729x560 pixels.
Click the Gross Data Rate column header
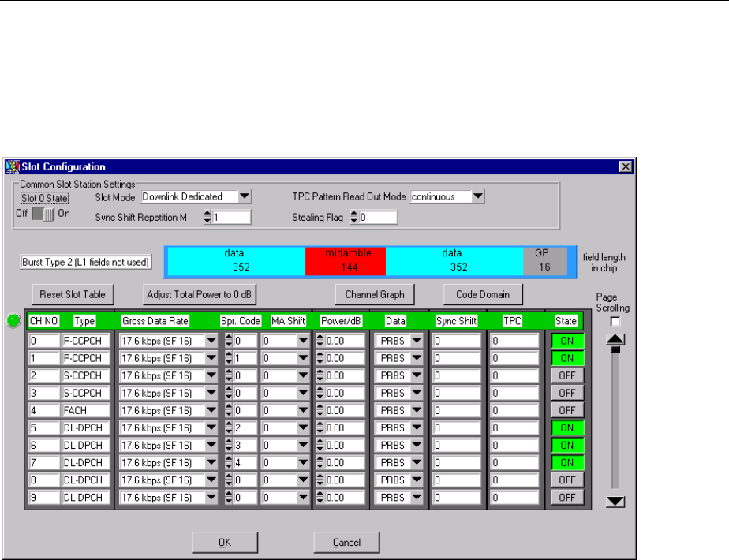(155, 321)
